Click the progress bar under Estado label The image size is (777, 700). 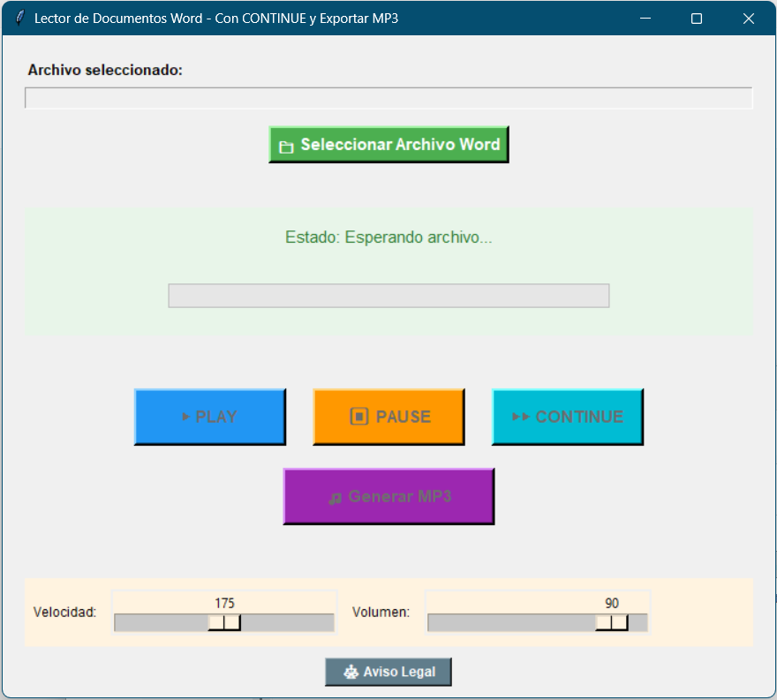pos(388,296)
